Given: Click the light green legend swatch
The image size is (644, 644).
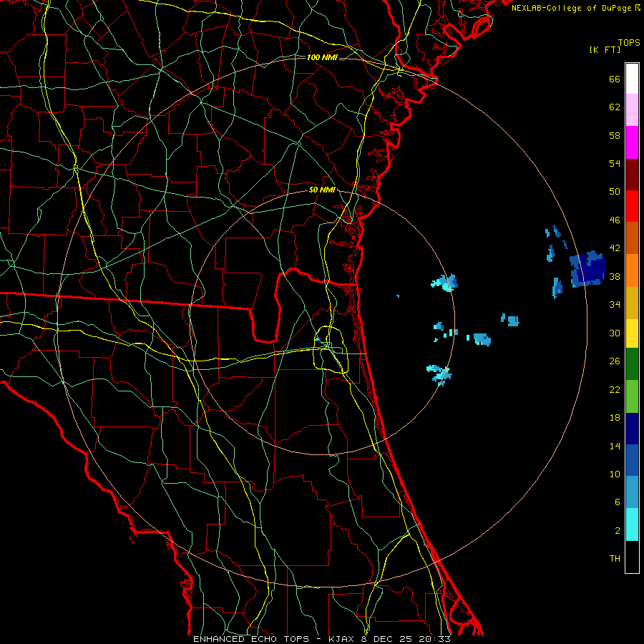Looking at the screenshot, I should [632, 396].
